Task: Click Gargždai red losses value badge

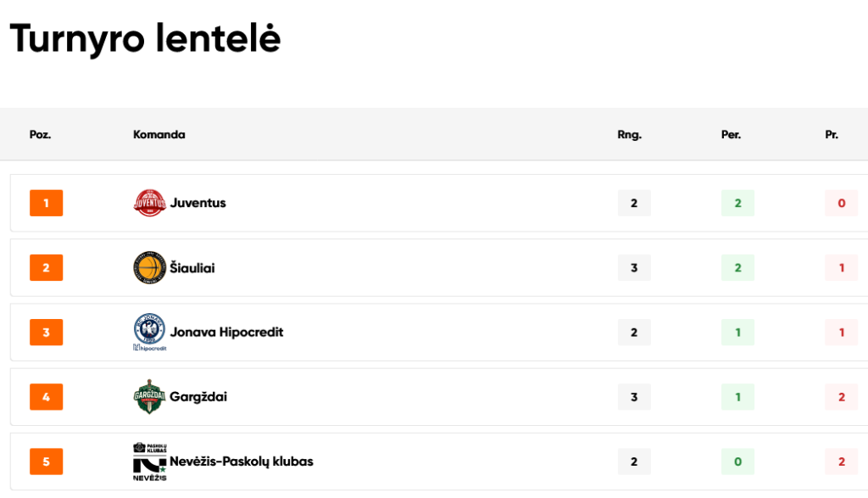Action: click(841, 397)
